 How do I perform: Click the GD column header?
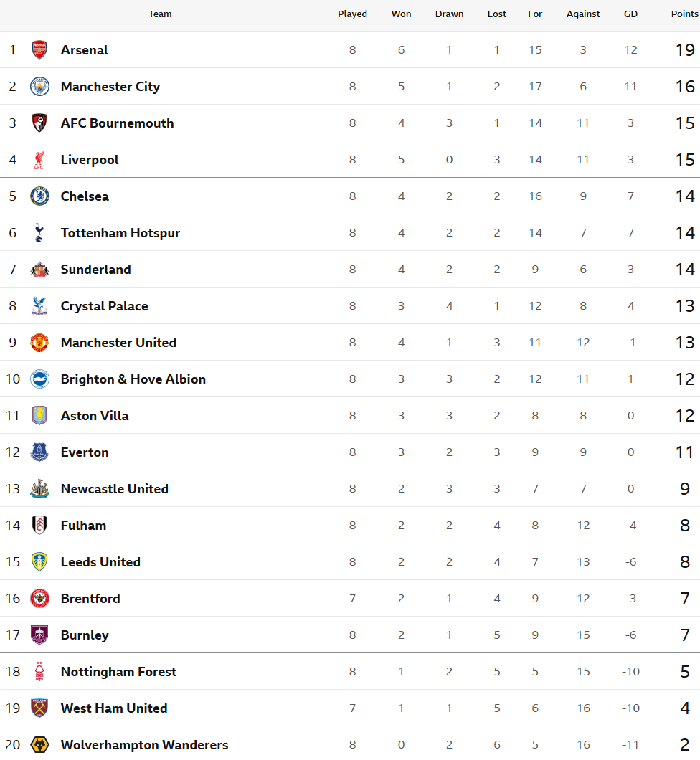pos(630,14)
